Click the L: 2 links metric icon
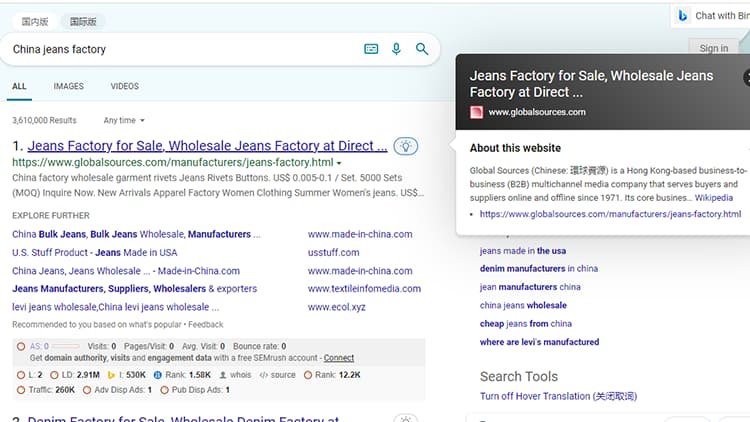 click(21, 375)
